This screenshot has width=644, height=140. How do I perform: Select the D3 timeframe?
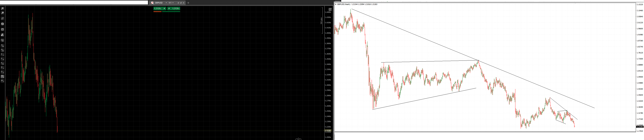coord(3,73)
